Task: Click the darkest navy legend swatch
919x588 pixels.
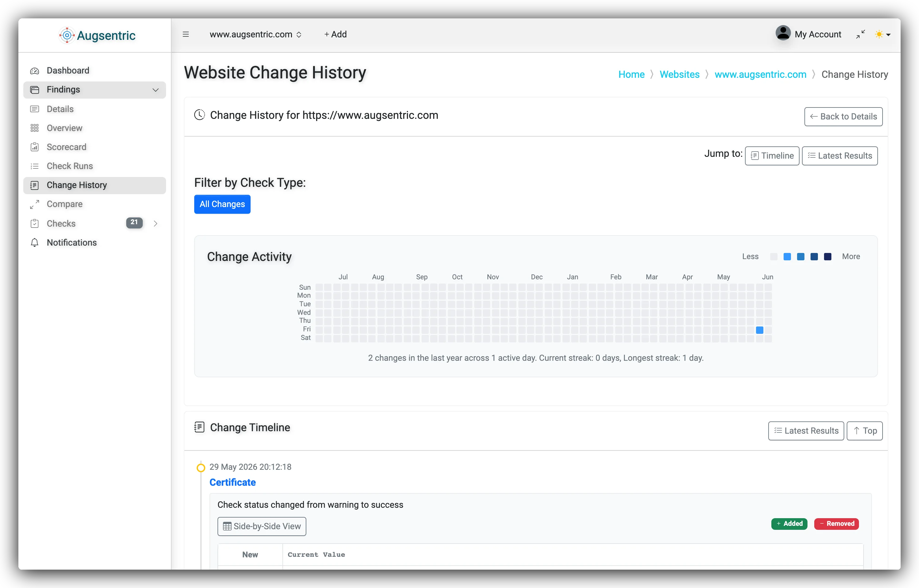Action: point(827,257)
